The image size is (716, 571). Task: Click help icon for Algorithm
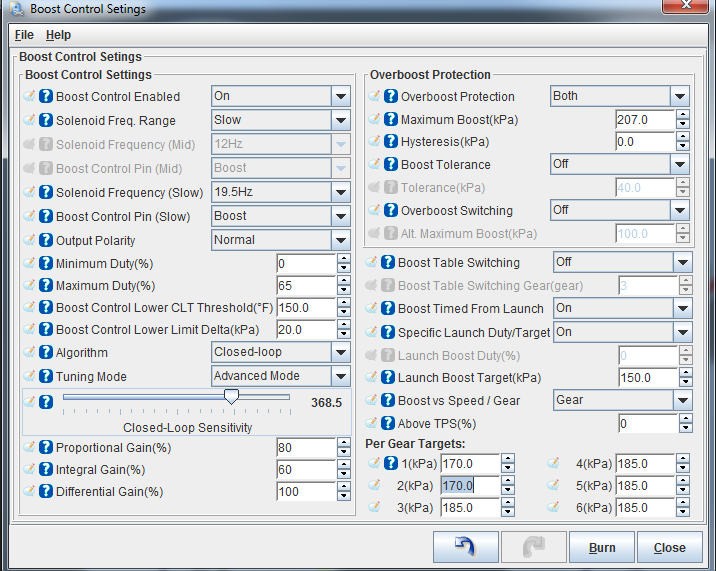[46, 352]
